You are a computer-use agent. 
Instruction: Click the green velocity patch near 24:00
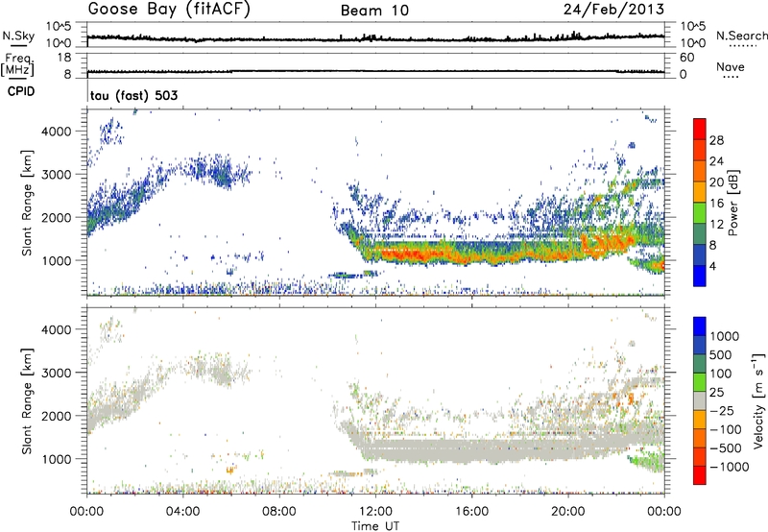pyautogui.click(x=649, y=463)
